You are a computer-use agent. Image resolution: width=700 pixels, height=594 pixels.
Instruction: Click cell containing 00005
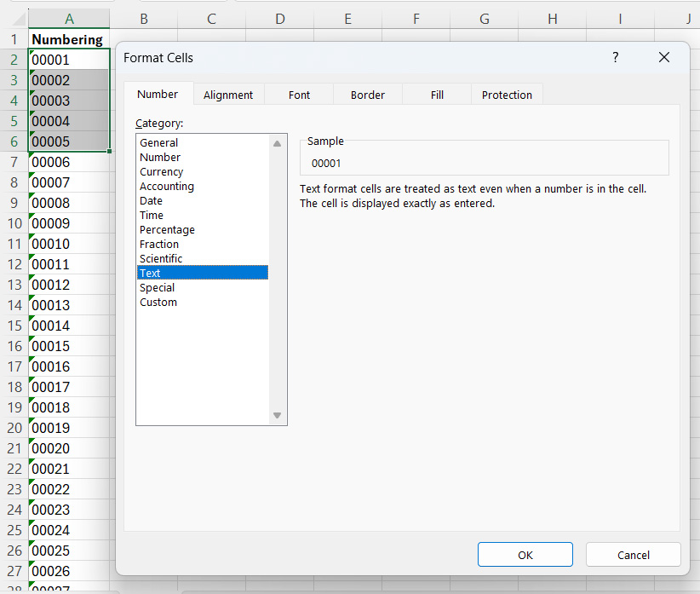pos(69,141)
